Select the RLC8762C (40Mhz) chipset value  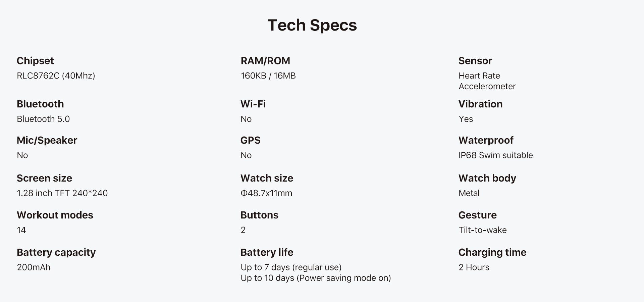click(56, 75)
